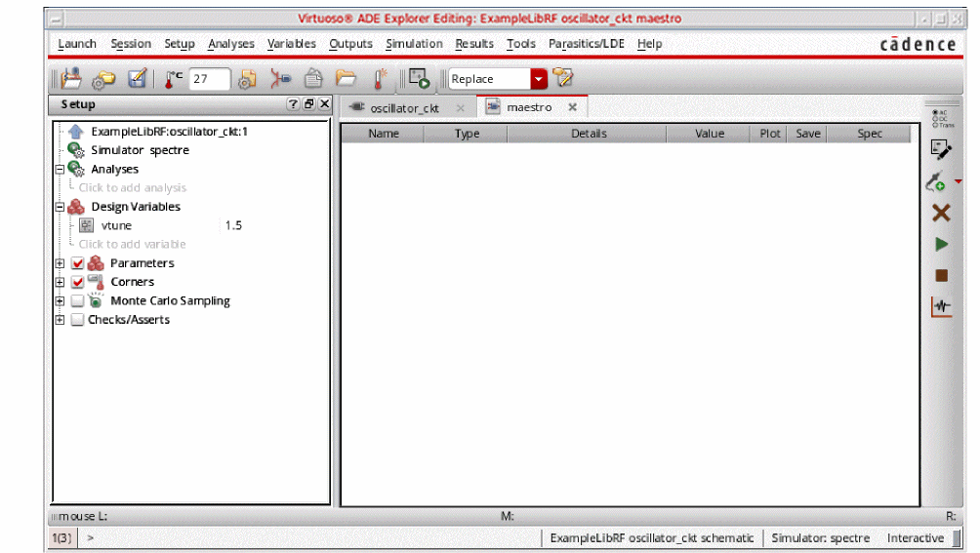This screenshot has width=980, height=553.
Task: Click the edit outputs pencil icon on right
Action: pyautogui.click(x=941, y=150)
